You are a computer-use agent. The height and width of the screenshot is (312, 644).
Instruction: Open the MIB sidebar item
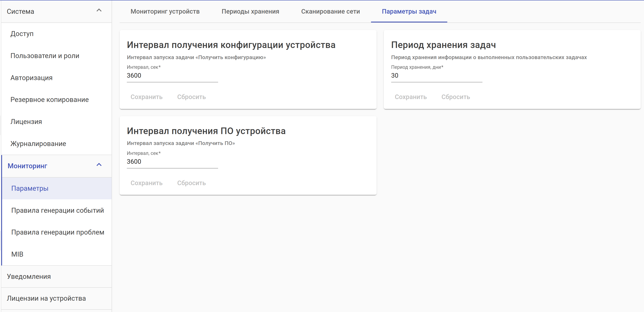point(17,254)
